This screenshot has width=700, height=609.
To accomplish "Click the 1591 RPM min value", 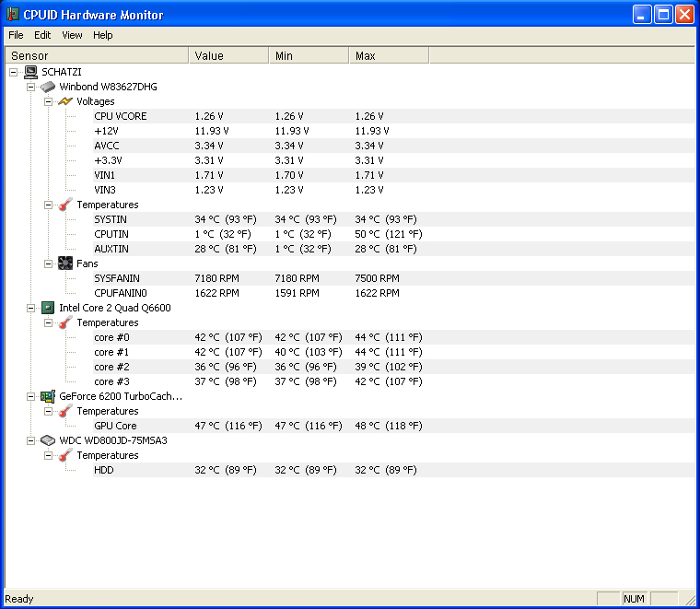I will (297, 293).
